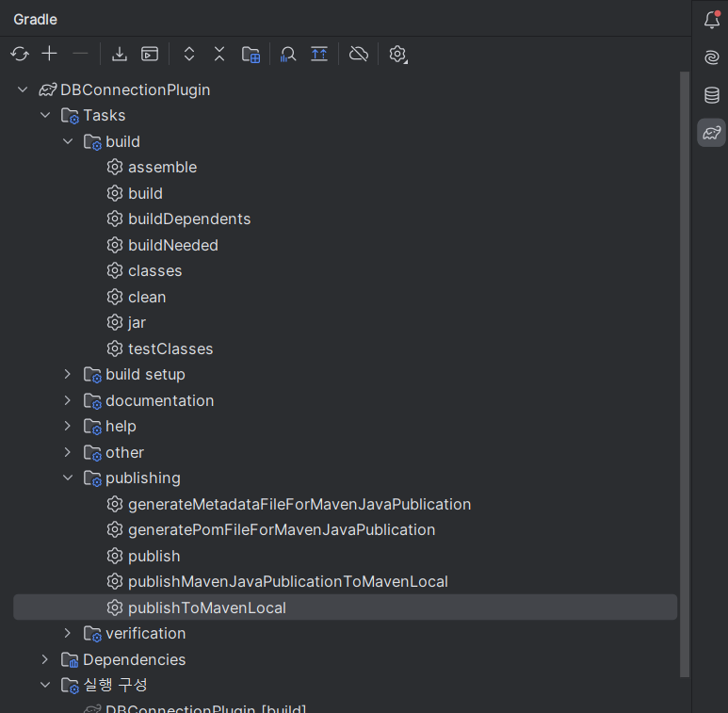Collapse the DBConnectionPlugin root node

[23, 89]
